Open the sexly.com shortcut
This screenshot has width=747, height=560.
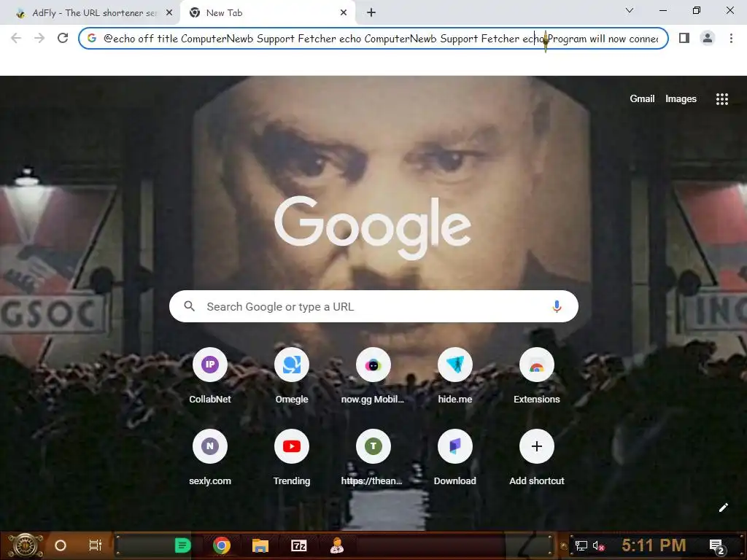(x=209, y=457)
